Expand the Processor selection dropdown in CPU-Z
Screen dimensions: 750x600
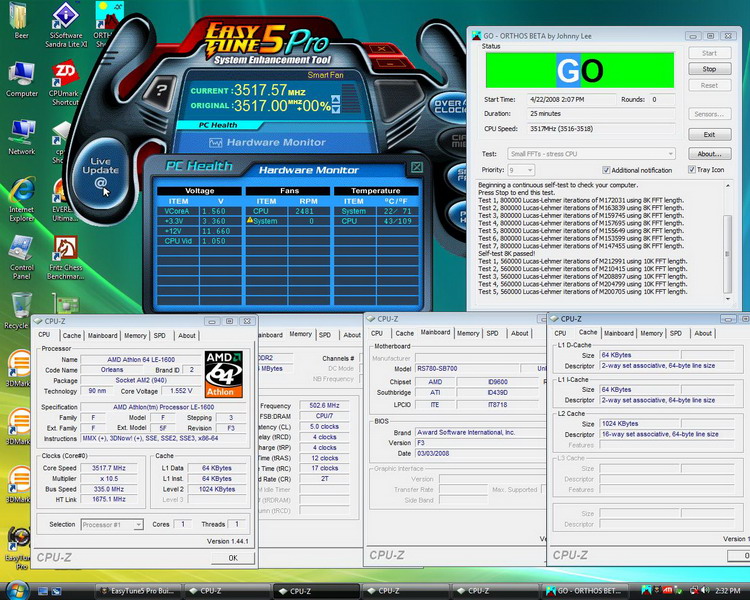pyautogui.click(x=137, y=524)
